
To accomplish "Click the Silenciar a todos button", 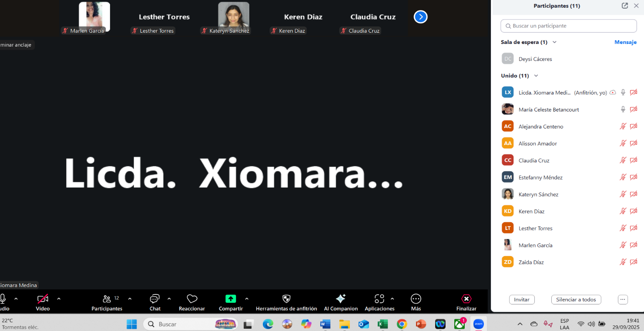I will (x=576, y=300).
